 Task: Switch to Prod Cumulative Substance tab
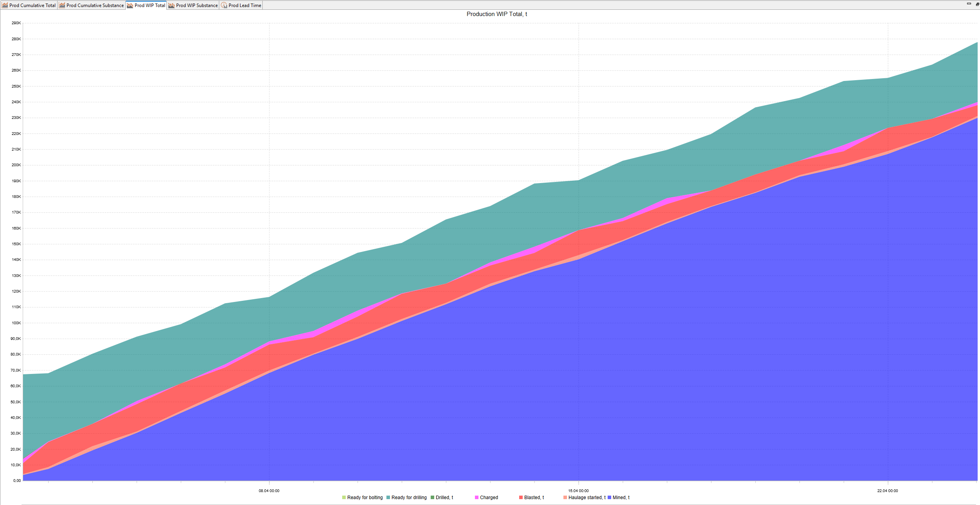click(x=92, y=5)
